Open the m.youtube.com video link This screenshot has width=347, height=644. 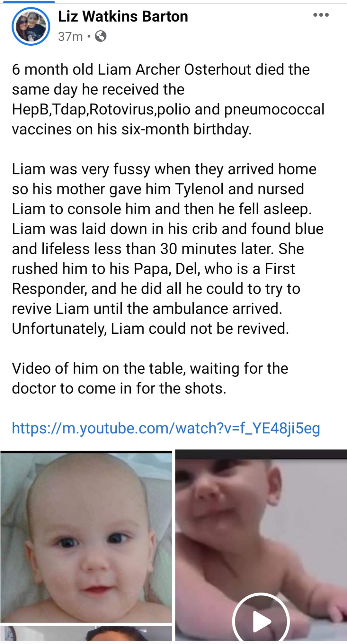[x=166, y=428]
